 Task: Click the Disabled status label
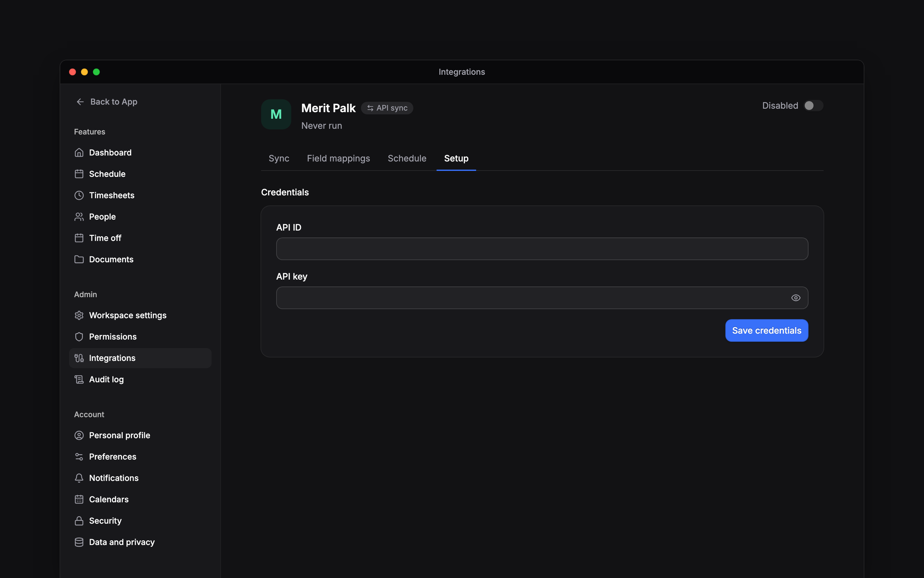pyautogui.click(x=780, y=106)
